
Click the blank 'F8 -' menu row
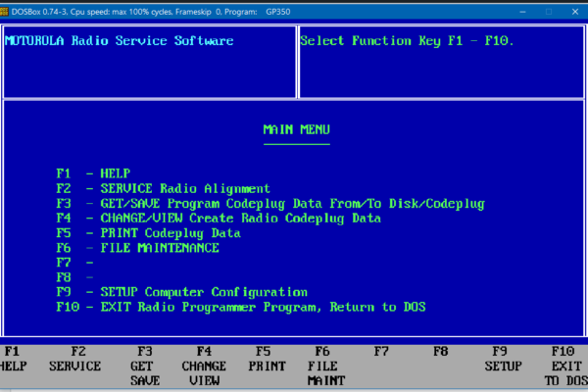[x=74, y=277]
